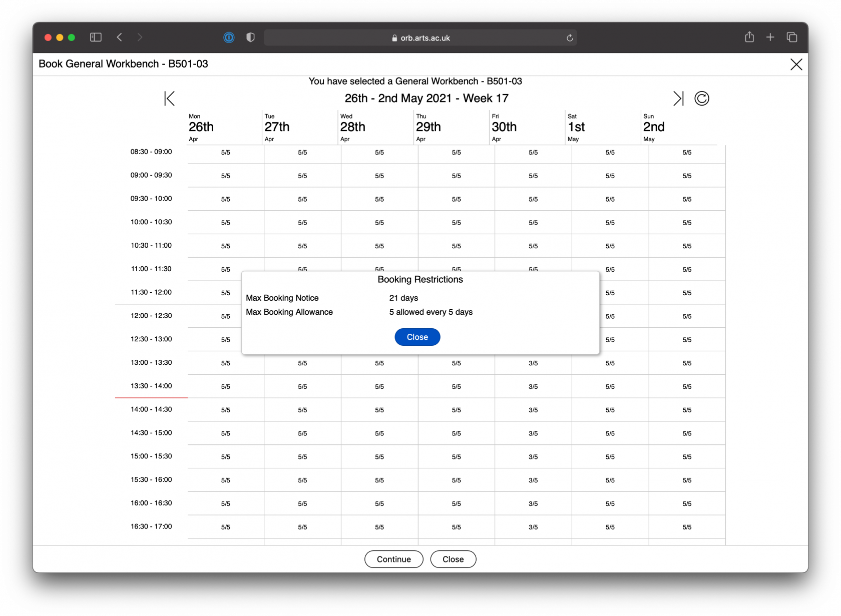Open the Safari share menu
841x616 pixels.
[x=749, y=37]
